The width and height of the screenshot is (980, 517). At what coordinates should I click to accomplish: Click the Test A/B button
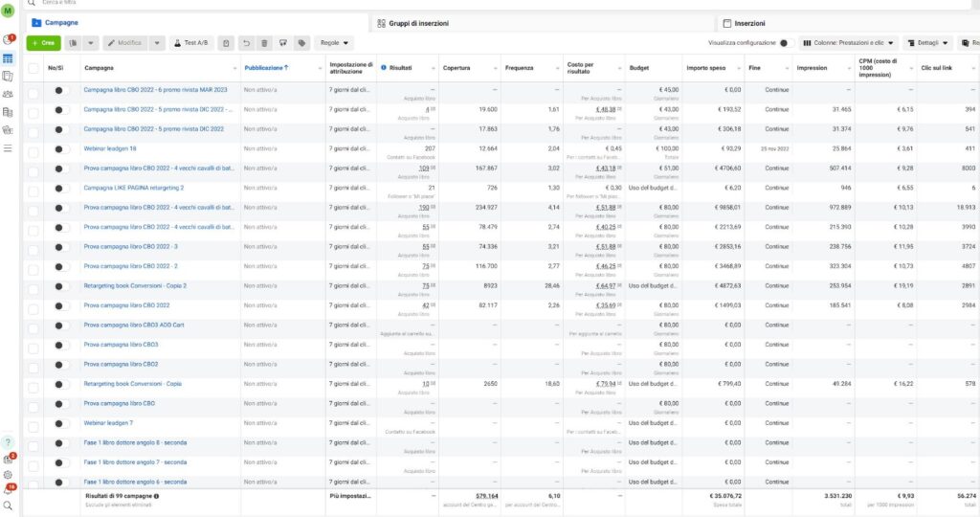[x=190, y=43]
